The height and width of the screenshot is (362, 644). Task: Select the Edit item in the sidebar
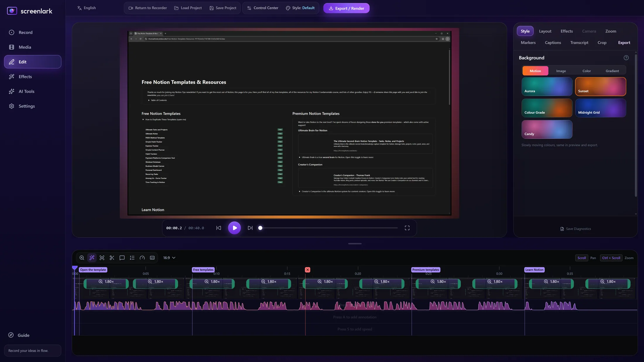(x=32, y=62)
